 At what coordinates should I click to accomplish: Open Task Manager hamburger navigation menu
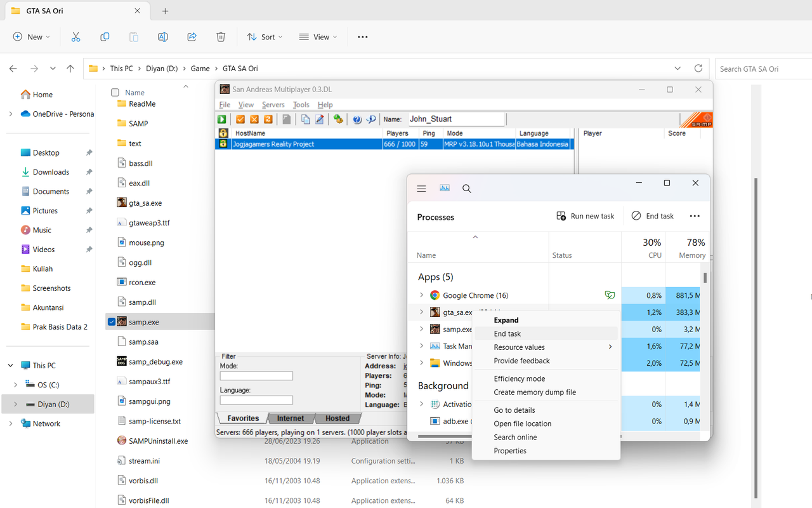[x=421, y=189]
